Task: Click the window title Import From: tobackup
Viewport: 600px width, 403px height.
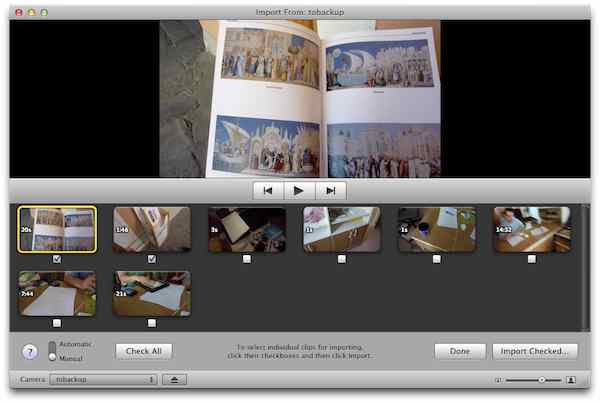Action: pyautogui.click(x=300, y=12)
